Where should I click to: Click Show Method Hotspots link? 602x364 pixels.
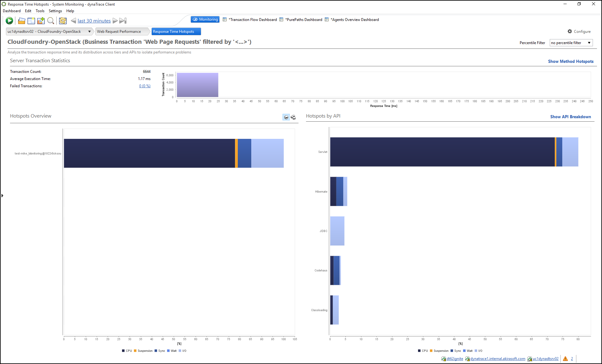tap(571, 61)
